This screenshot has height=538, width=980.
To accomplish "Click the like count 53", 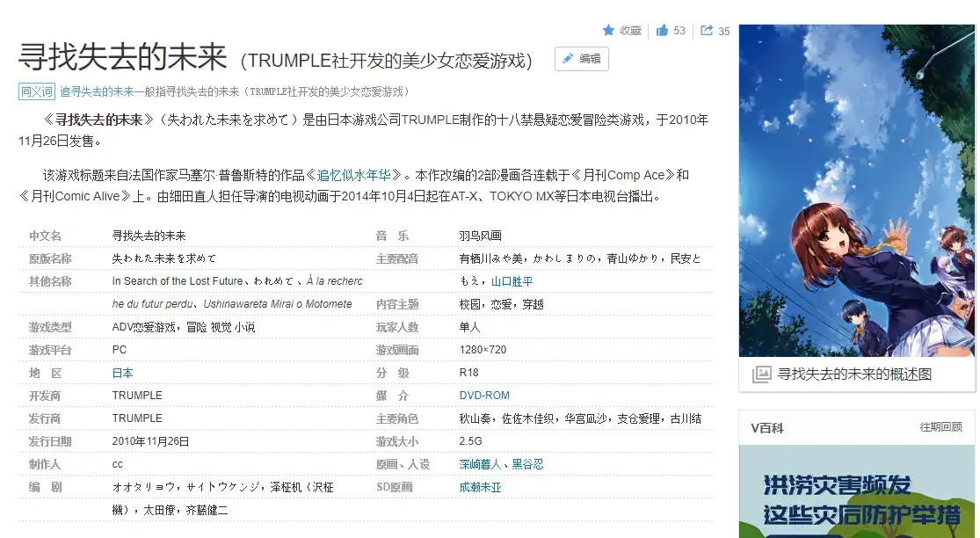I will [x=679, y=31].
